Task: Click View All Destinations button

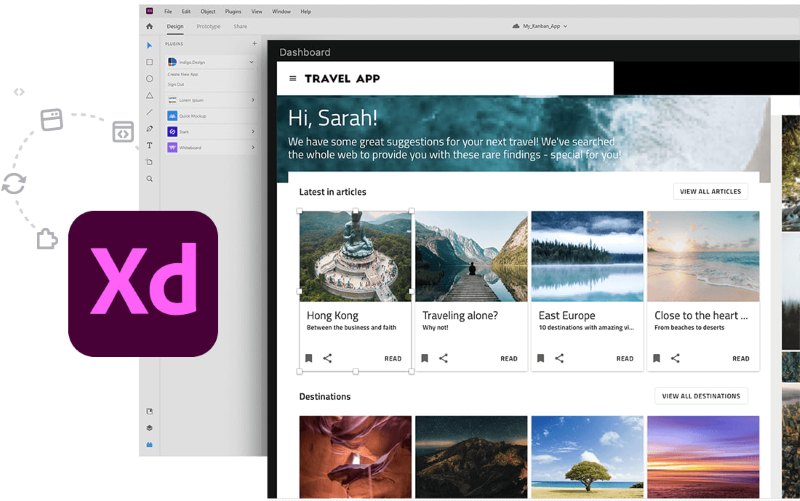Action: [x=701, y=396]
